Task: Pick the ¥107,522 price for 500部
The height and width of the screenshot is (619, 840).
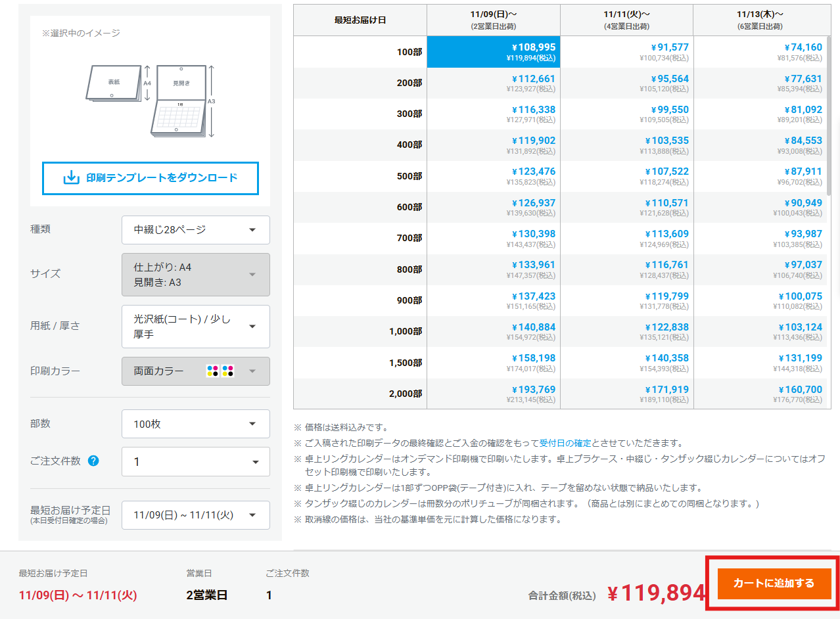Action: [x=626, y=176]
